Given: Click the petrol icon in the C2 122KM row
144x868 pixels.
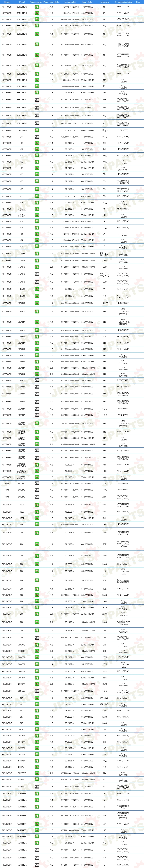Looking at the screenshot, I should (x=37, y=168).
